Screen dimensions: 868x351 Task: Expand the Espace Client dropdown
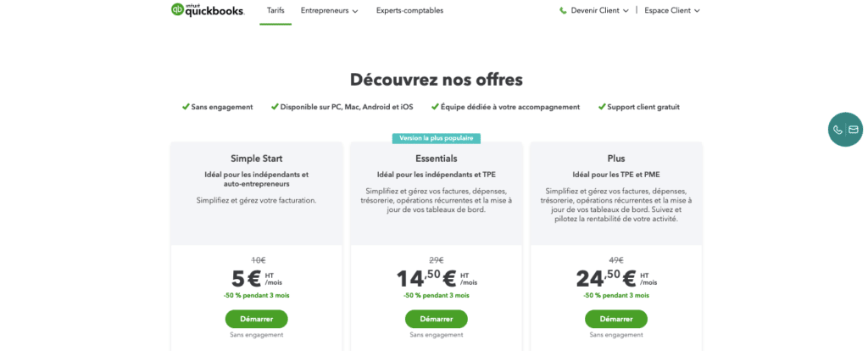pos(672,11)
